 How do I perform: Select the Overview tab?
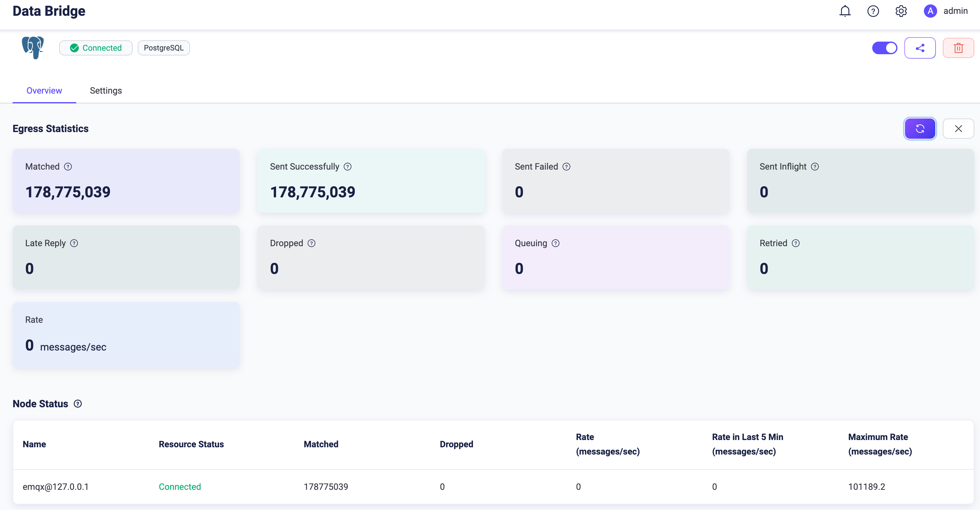44,91
